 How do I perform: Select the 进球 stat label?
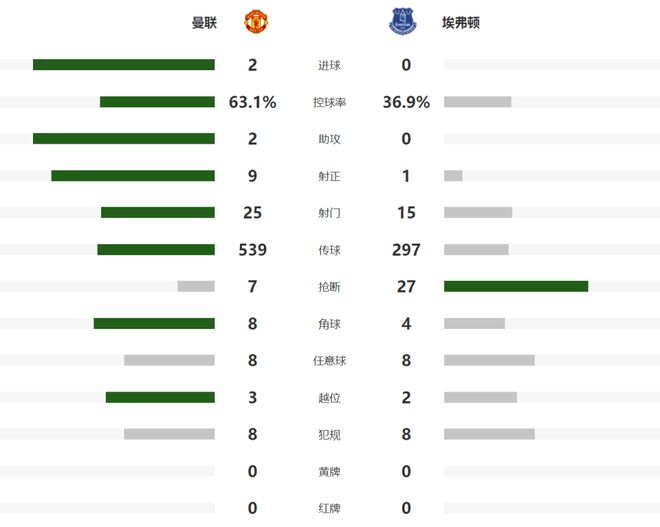click(329, 65)
